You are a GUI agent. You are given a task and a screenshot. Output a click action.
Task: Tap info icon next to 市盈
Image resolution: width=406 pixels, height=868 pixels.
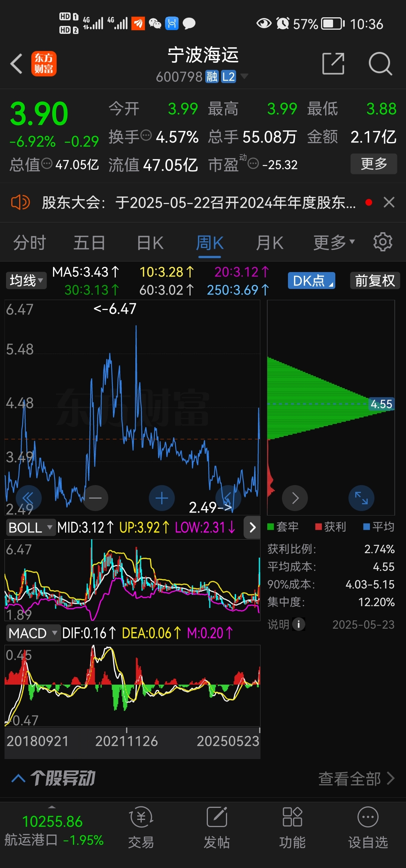253,163
